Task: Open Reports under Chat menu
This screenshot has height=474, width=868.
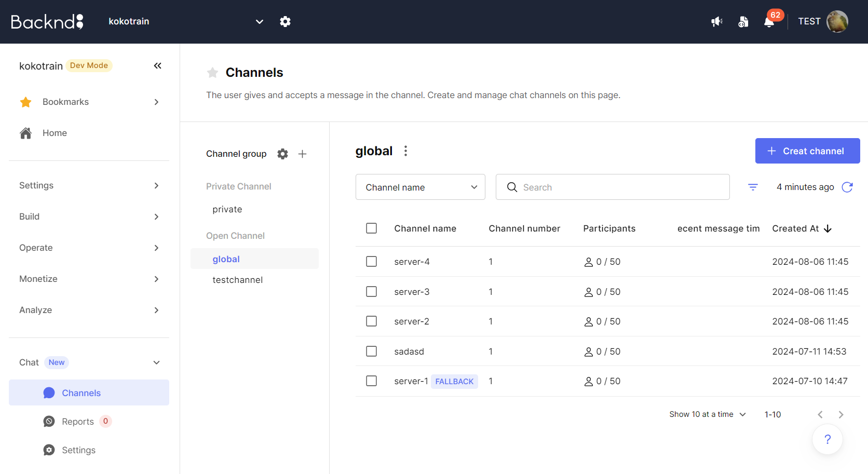Action: pyautogui.click(x=78, y=422)
